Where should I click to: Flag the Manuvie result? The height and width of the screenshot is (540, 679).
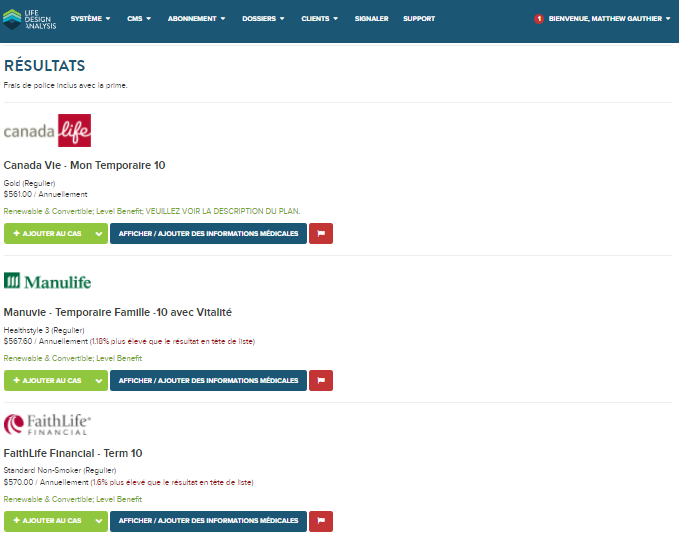[321, 380]
